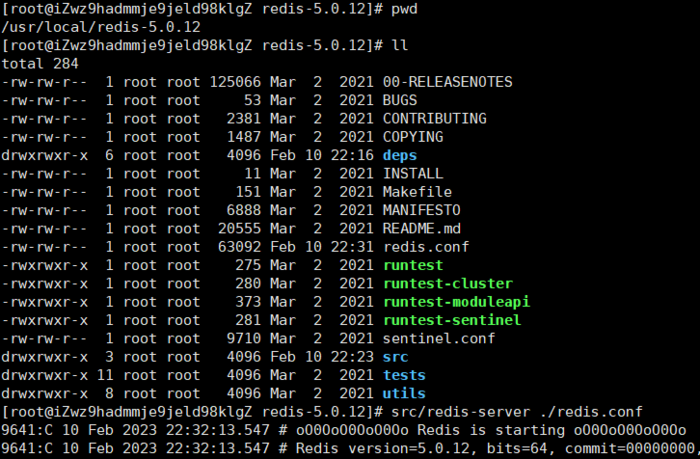
Task: Click the blue src directory name
Action: [396, 357]
